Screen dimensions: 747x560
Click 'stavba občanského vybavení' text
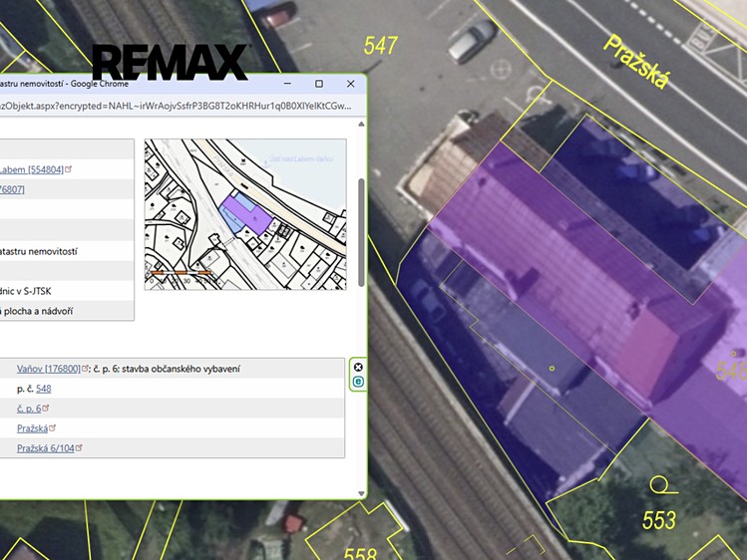point(182,369)
